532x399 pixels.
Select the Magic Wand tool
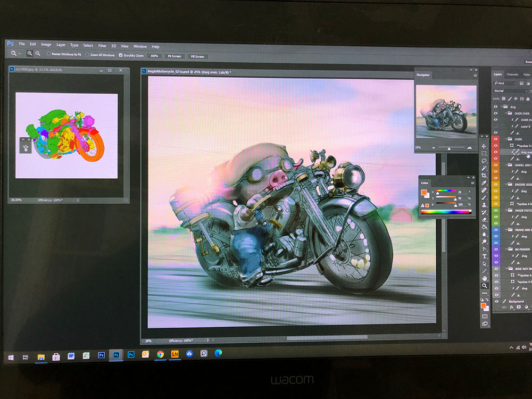click(484, 168)
